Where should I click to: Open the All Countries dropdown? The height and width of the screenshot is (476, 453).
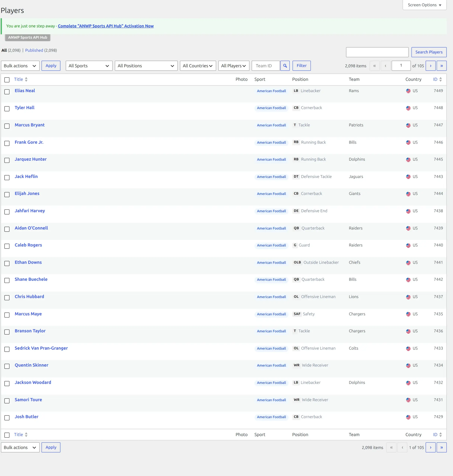pyautogui.click(x=198, y=66)
